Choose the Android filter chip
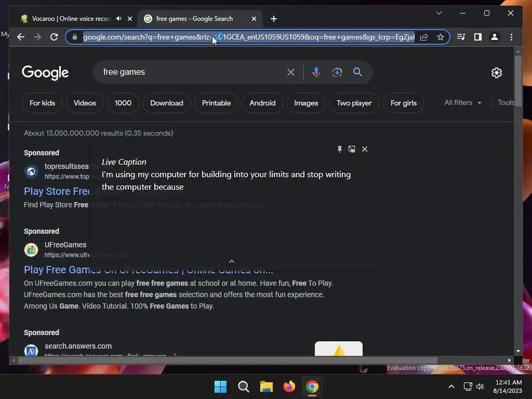This screenshot has width=532, height=399. pos(262,103)
